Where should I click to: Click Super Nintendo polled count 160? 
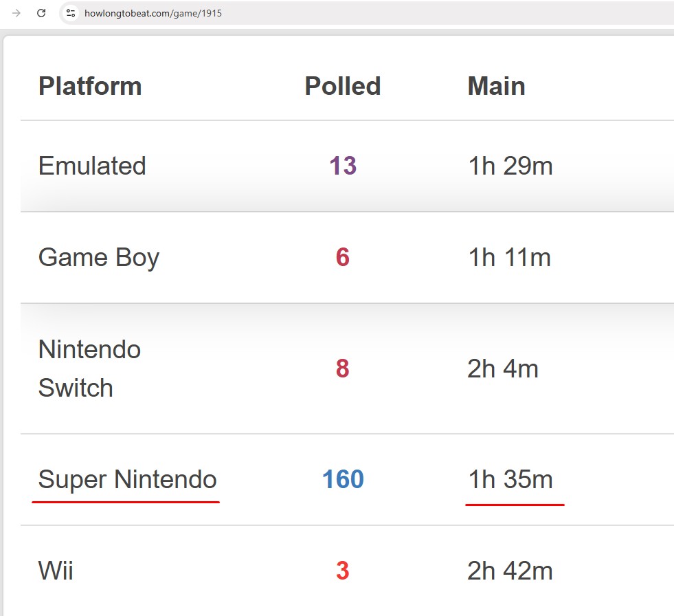[343, 479]
